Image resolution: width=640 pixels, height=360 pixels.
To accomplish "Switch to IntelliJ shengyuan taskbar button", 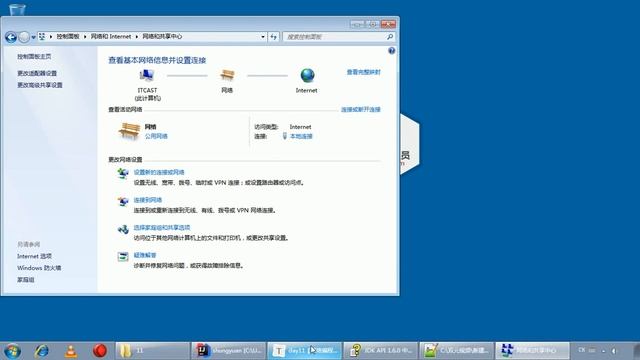I will [228, 351].
